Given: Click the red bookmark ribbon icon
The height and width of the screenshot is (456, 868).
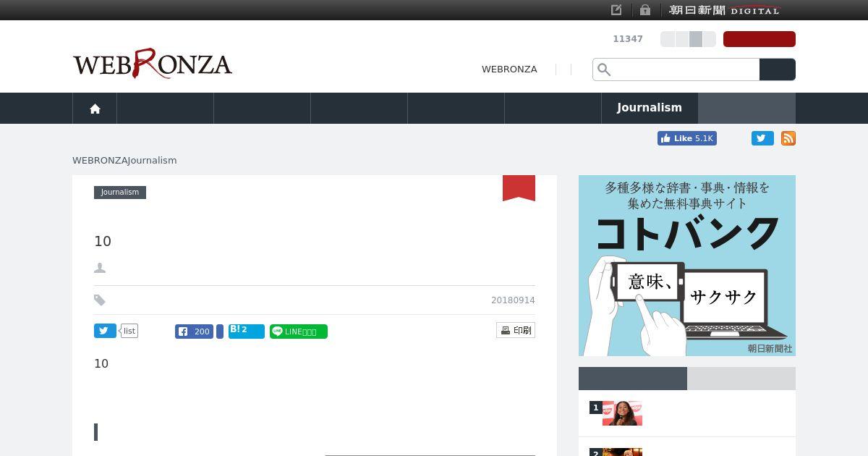Looking at the screenshot, I should coord(519,188).
